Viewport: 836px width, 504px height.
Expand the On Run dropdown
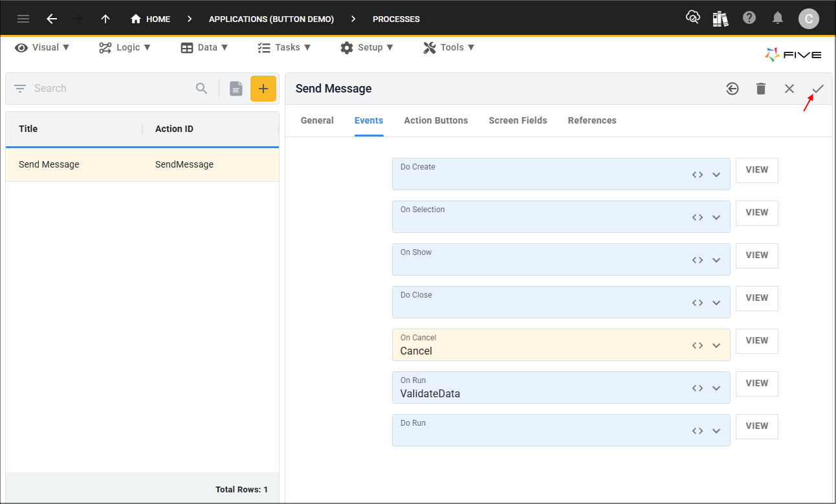716,388
